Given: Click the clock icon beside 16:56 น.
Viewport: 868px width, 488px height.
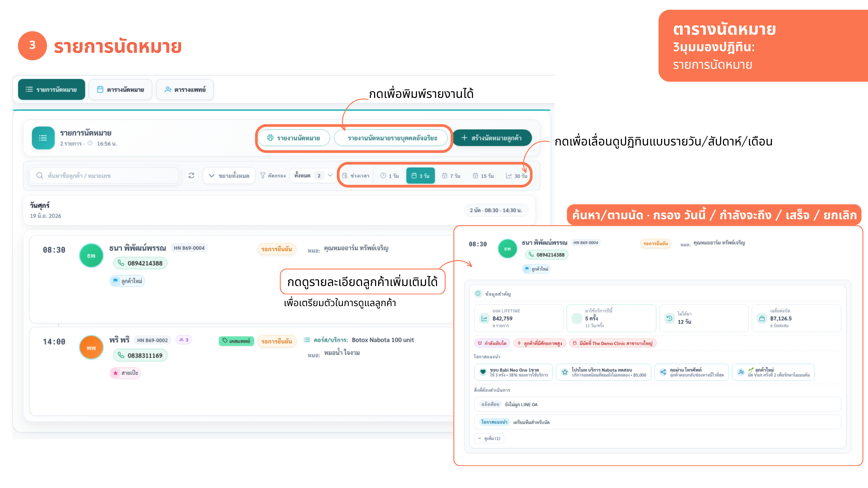Looking at the screenshot, I should coord(90,143).
